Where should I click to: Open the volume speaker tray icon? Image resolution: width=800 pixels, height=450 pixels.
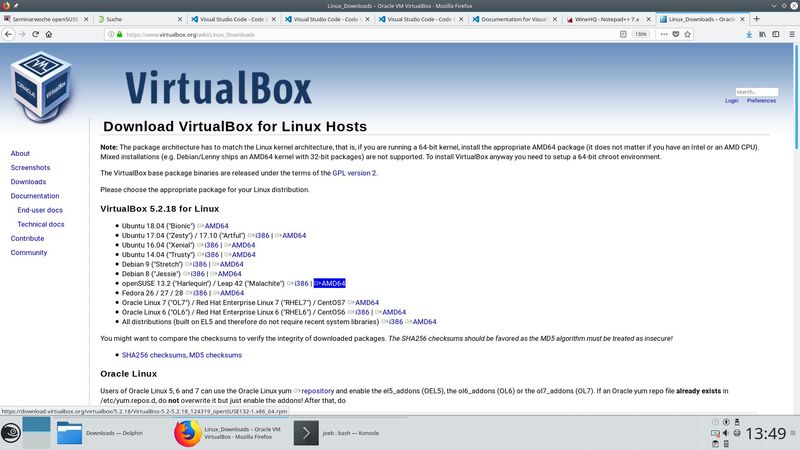[x=726, y=433]
